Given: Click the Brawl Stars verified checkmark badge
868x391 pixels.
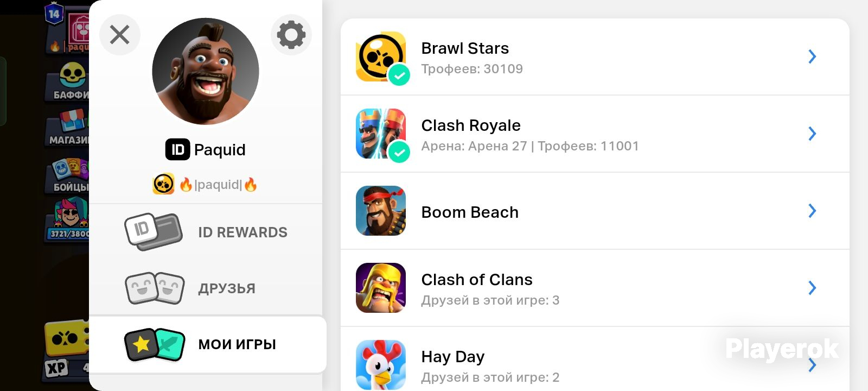Looking at the screenshot, I should coord(399,75).
